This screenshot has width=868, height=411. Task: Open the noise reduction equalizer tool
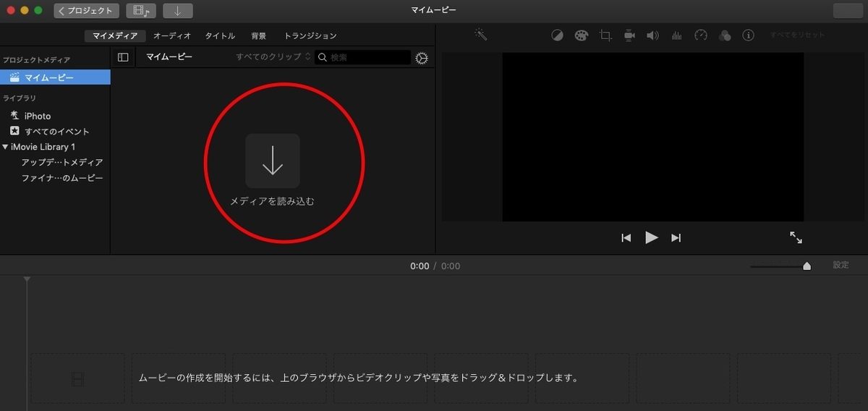tap(677, 35)
